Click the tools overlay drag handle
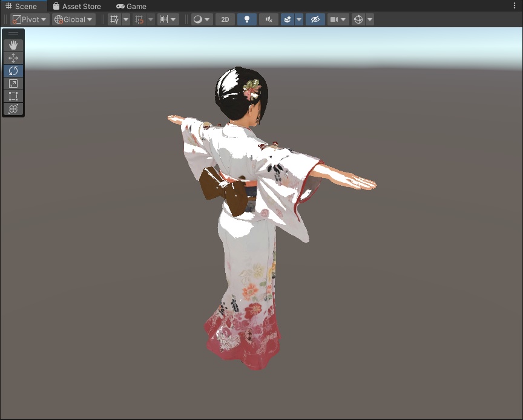 13,33
